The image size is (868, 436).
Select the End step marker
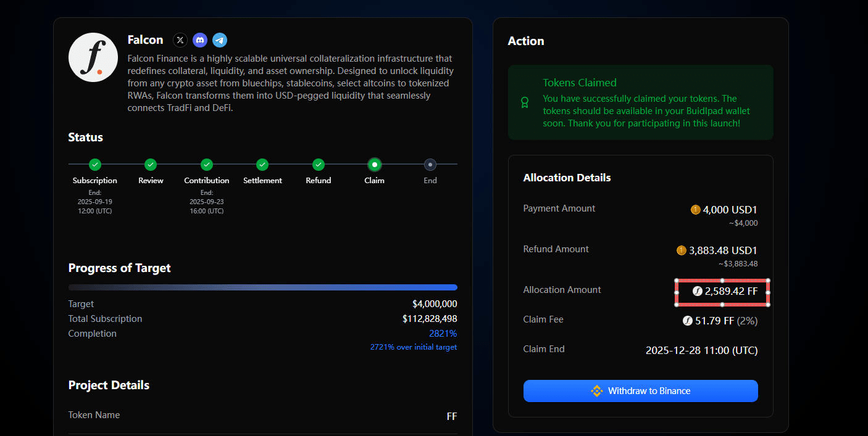(430, 165)
